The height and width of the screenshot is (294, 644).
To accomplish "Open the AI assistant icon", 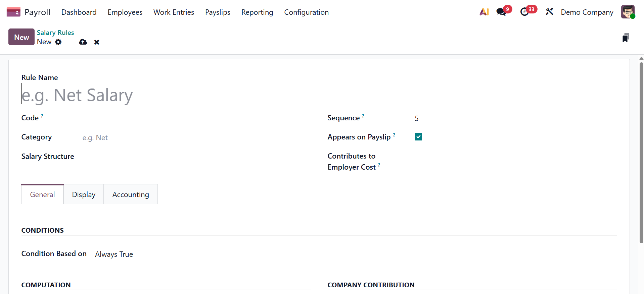I will pyautogui.click(x=484, y=12).
